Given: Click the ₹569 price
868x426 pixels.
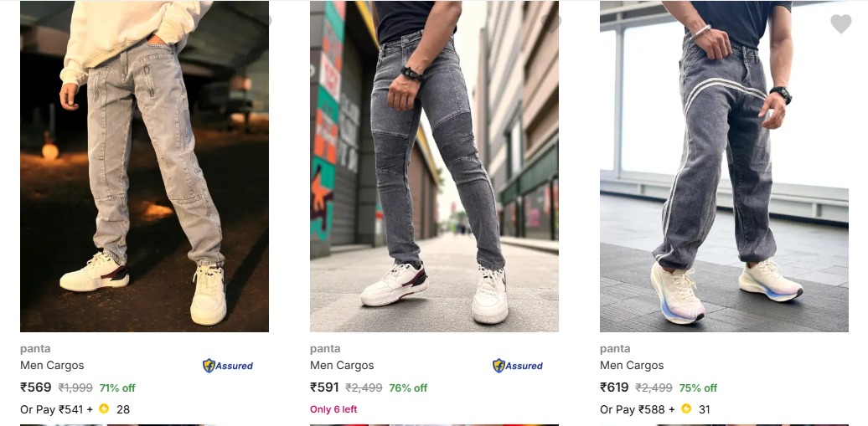Looking at the screenshot, I should pos(36,388).
